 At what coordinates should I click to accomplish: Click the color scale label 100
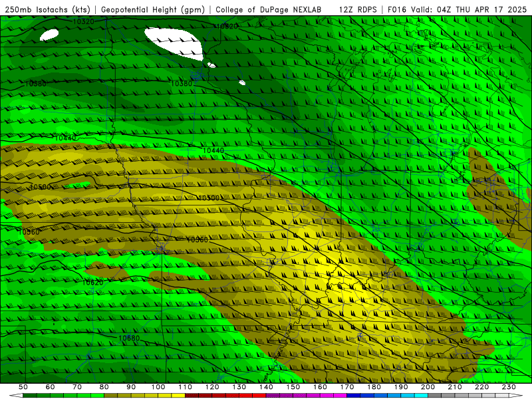(x=158, y=387)
